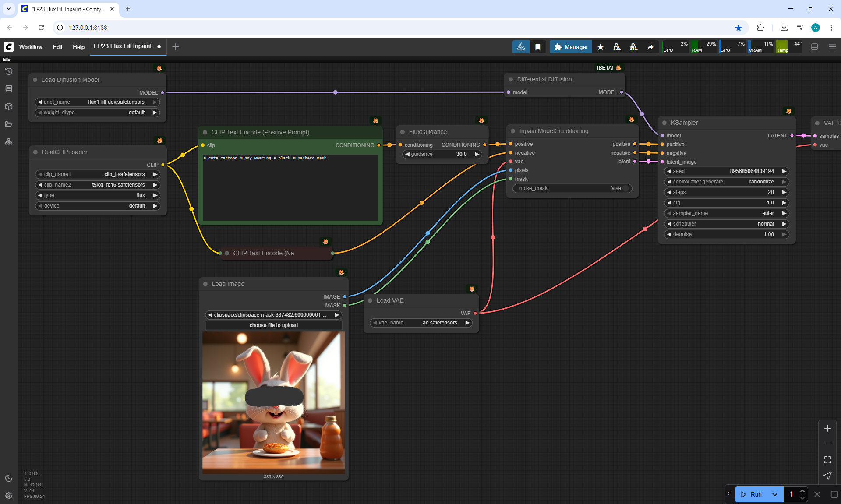This screenshot has height=504, width=841.
Task: Toggle collapse dot on KSampler node
Action: (x=664, y=123)
